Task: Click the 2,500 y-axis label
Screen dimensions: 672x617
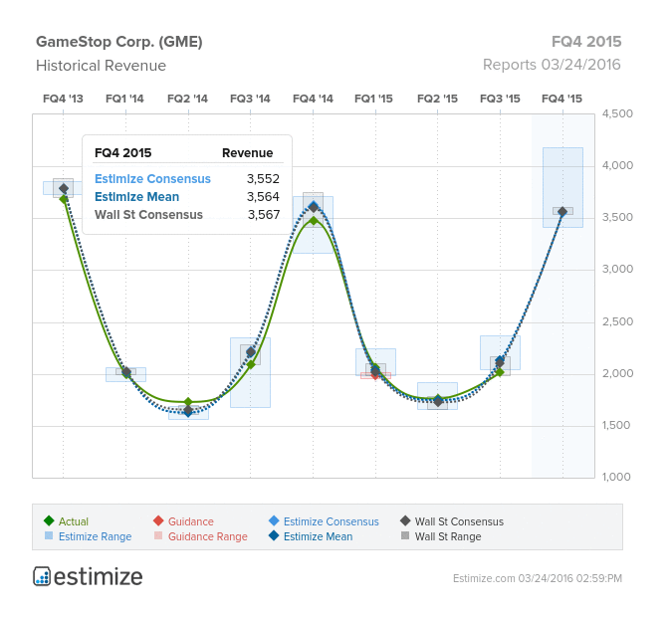Action: pos(617,321)
